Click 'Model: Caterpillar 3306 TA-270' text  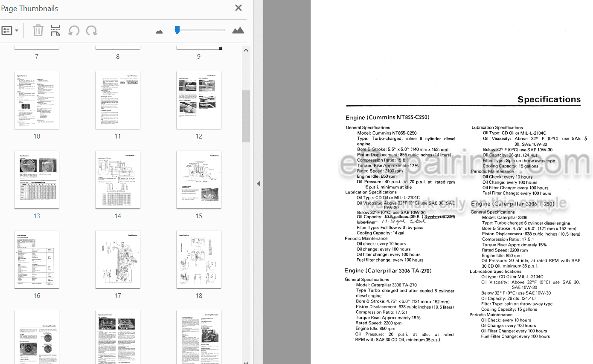[386, 285]
